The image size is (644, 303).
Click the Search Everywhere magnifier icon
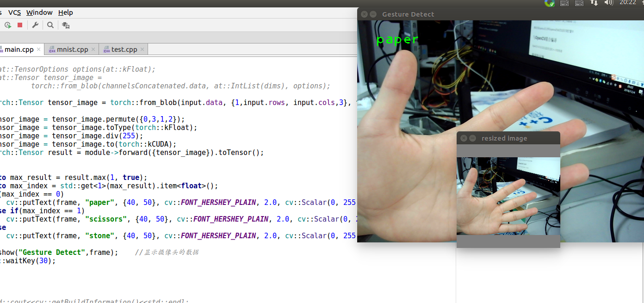(x=50, y=25)
